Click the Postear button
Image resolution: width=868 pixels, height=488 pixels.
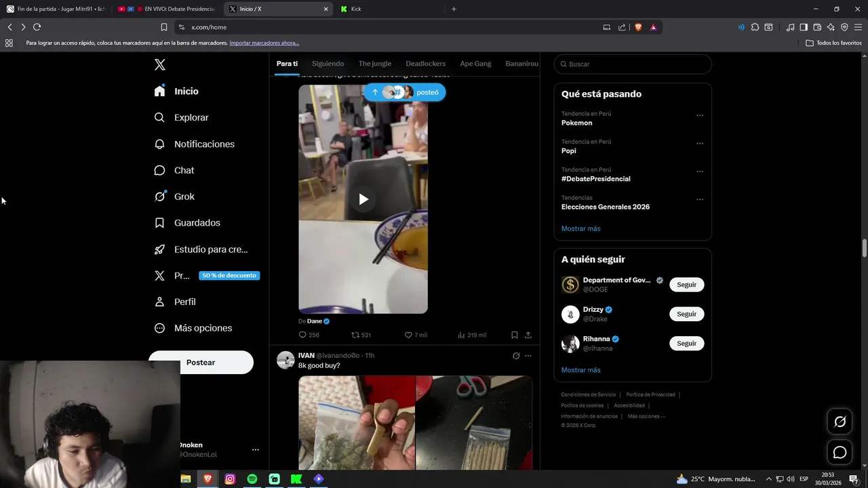[x=201, y=363]
